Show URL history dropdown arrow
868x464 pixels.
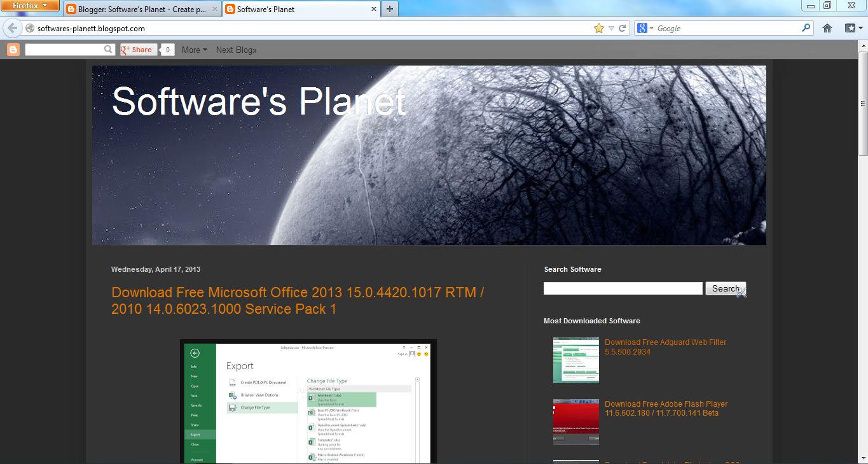click(611, 29)
